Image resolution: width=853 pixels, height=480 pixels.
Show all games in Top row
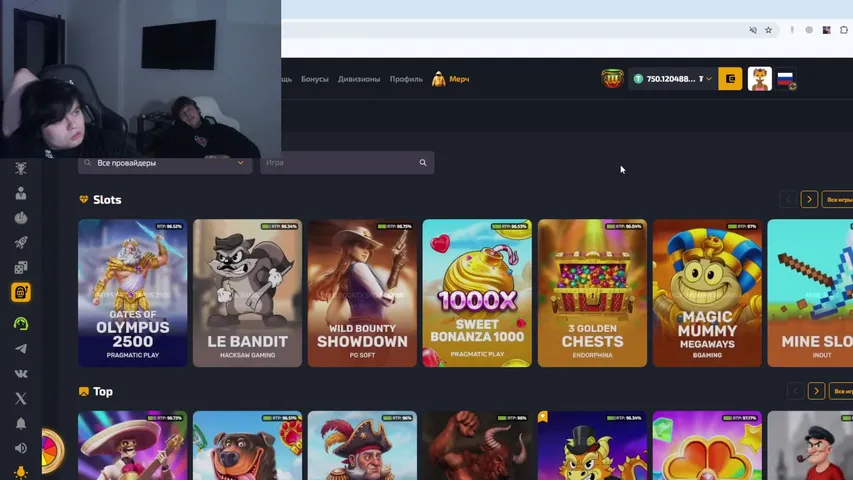(842, 391)
